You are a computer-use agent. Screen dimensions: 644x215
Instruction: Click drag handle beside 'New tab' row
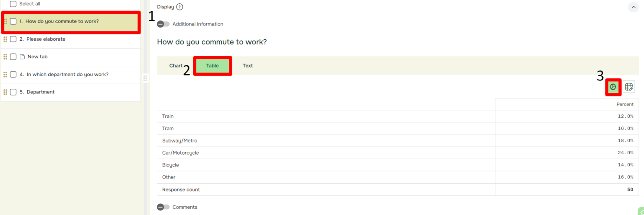click(5, 57)
